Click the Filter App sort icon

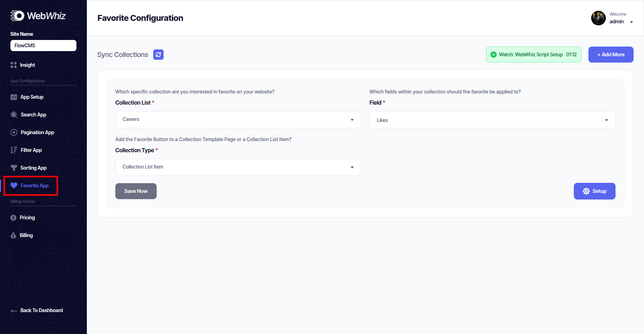14,150
